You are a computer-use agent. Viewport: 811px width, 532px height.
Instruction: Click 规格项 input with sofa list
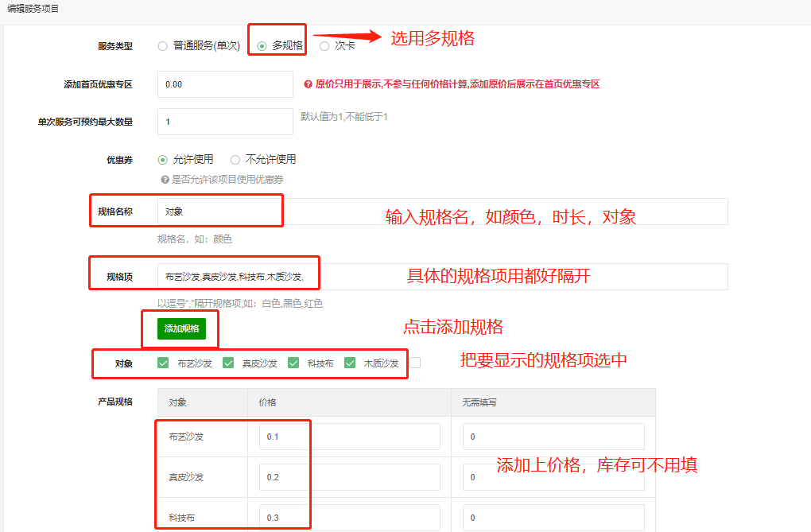point(443,277)
